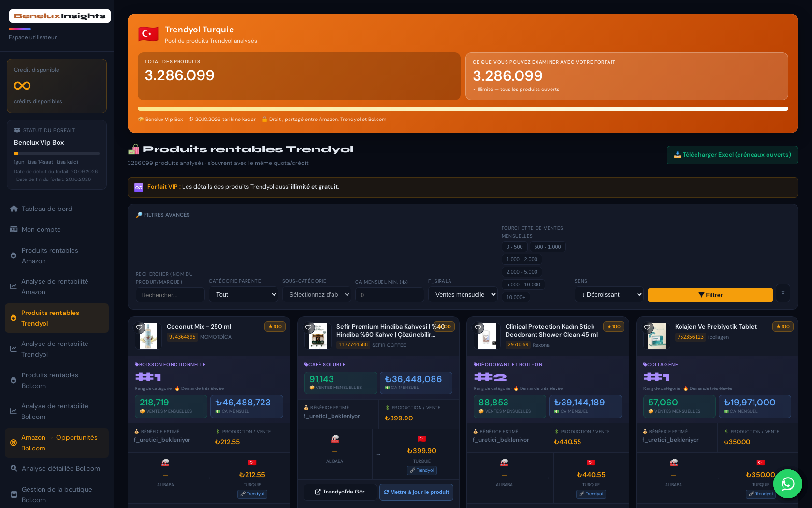Click Trendyol'da Gör button
This screenshot has width=812, height=508.
pos(340,492)
